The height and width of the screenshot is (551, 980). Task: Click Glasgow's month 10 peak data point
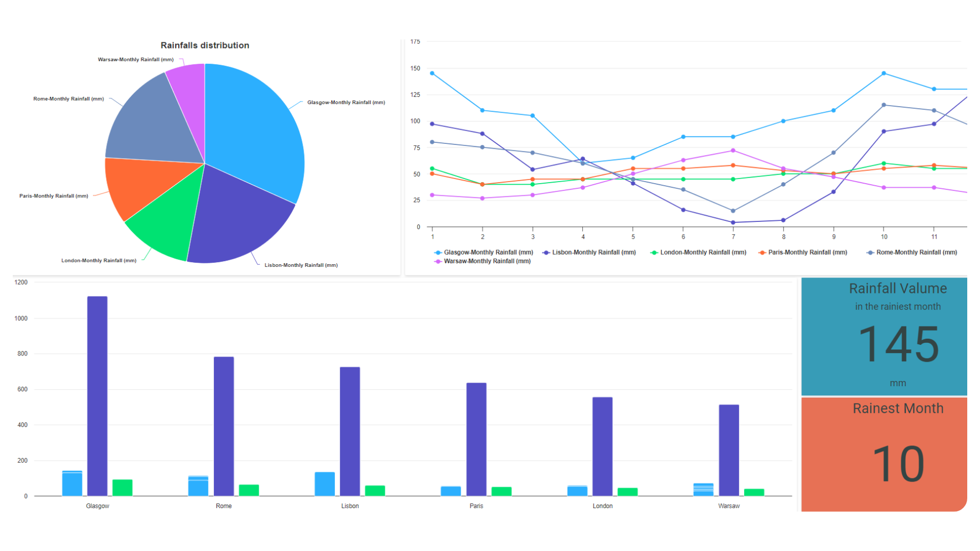click(x=884, y=73)
